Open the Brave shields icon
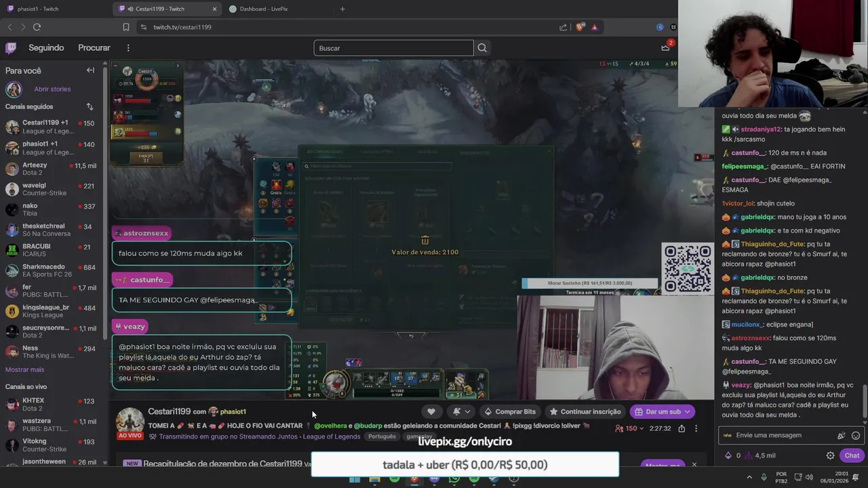Screen dimensions: 868x488 click(580, 27)
